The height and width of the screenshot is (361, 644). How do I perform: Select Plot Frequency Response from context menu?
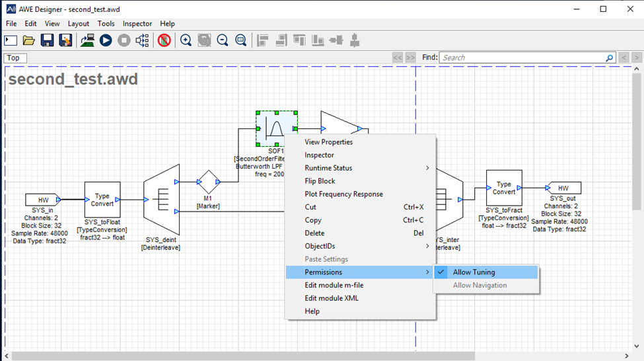[343, 194]
